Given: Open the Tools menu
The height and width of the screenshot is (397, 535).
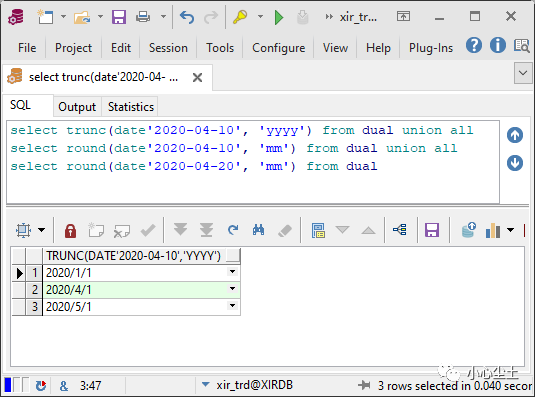Looking at the screenshot, I should pos(220,48).
